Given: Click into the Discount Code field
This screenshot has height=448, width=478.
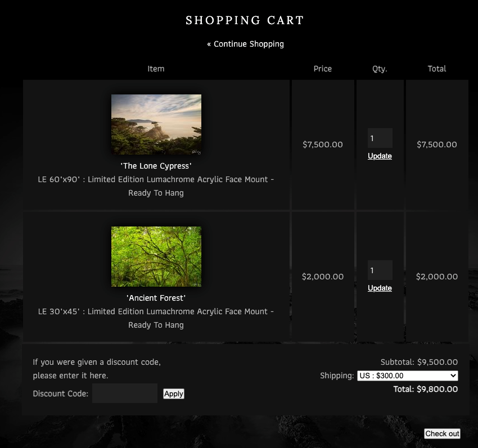Looking at the screenshot, I should 125,393.
